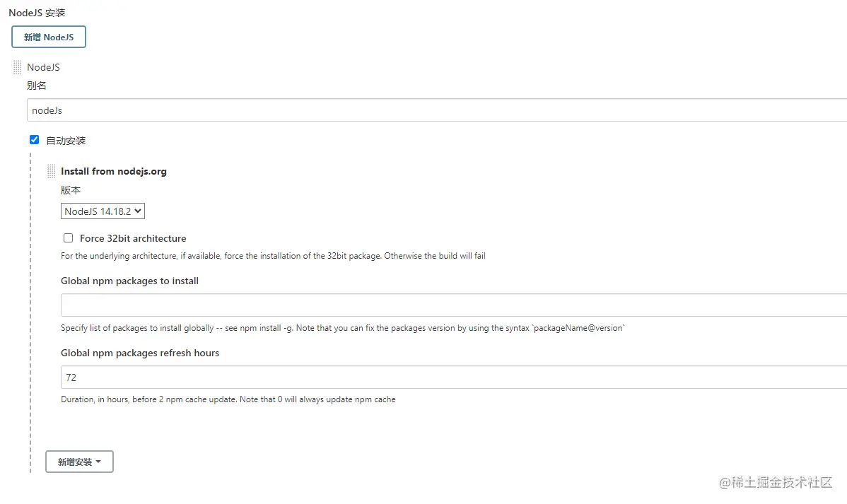Click the 别名 label text
847x504 pixels.
[37, 86]
